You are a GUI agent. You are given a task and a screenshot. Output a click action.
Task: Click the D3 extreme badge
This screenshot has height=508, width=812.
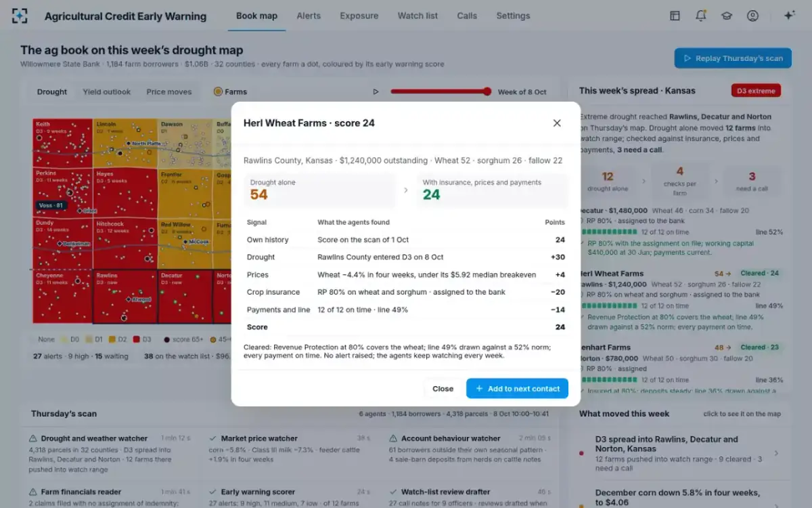pyautogui.click(x=756, y=91)
